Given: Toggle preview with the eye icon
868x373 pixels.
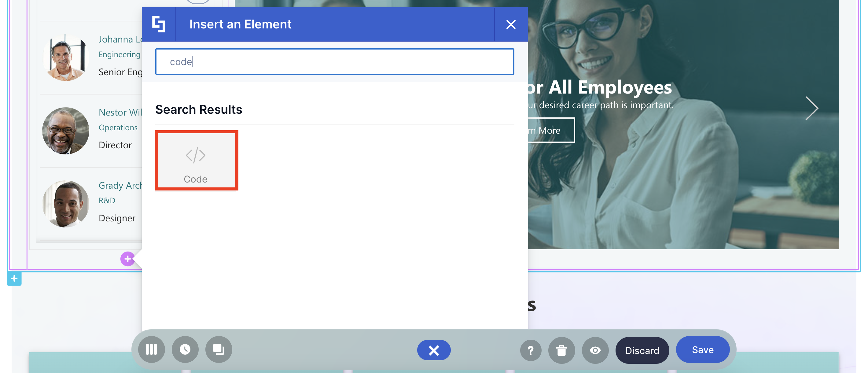Looking at the screenshot, I should point(595,350).
